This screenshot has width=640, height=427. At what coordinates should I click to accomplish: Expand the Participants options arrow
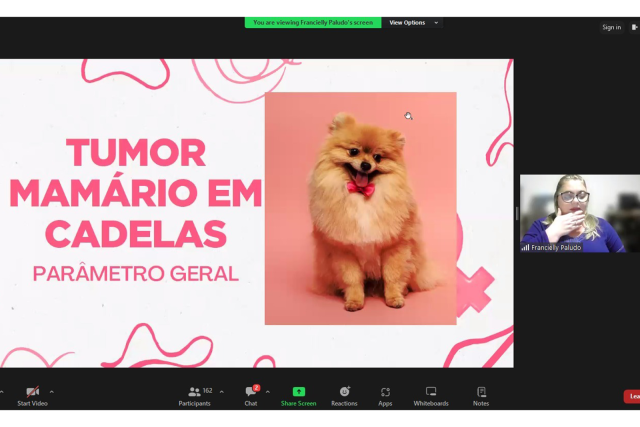[221, 391]
